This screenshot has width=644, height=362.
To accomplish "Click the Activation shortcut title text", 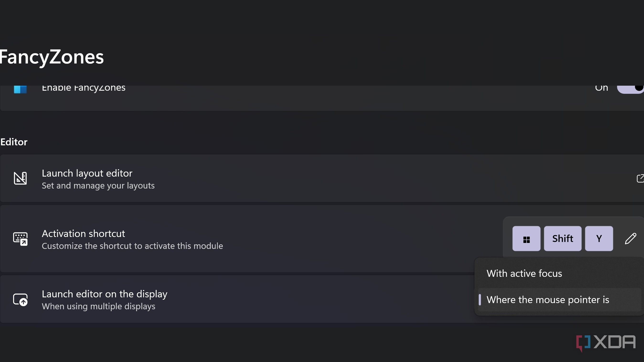I will coord(83,234).
